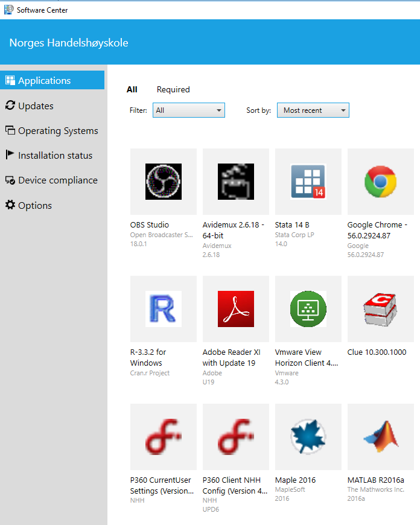Click the Norges Handelshøyskole header title
Image resolution: width=420 pixels, height=525 pixels.
69,43
